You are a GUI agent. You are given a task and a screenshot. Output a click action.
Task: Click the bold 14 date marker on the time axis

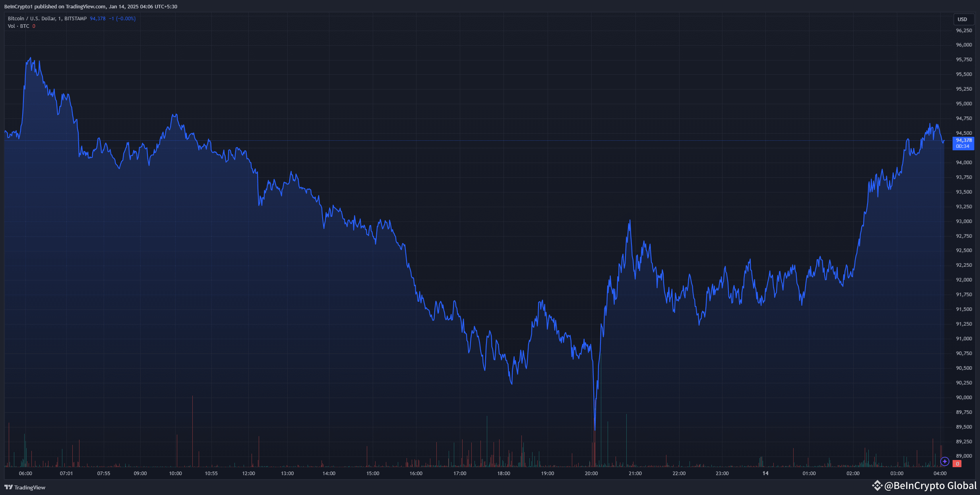pos(765,474)
